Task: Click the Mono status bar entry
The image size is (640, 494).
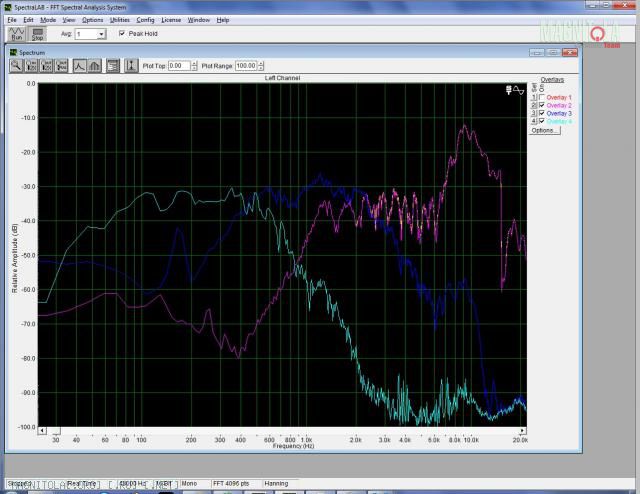Action: pos(189,483)
